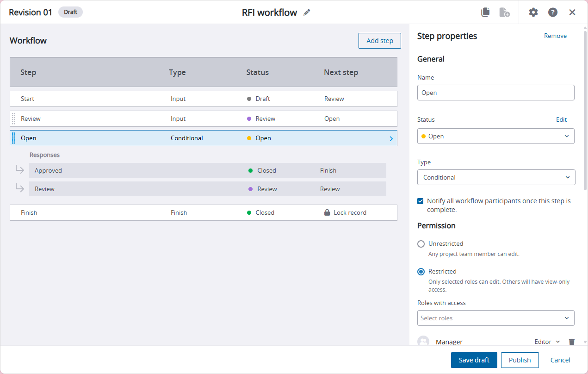Viewport: 588px width, 374px height.
Task: Click the drag handle on the Review step
Action: click(x=13, y=118)
